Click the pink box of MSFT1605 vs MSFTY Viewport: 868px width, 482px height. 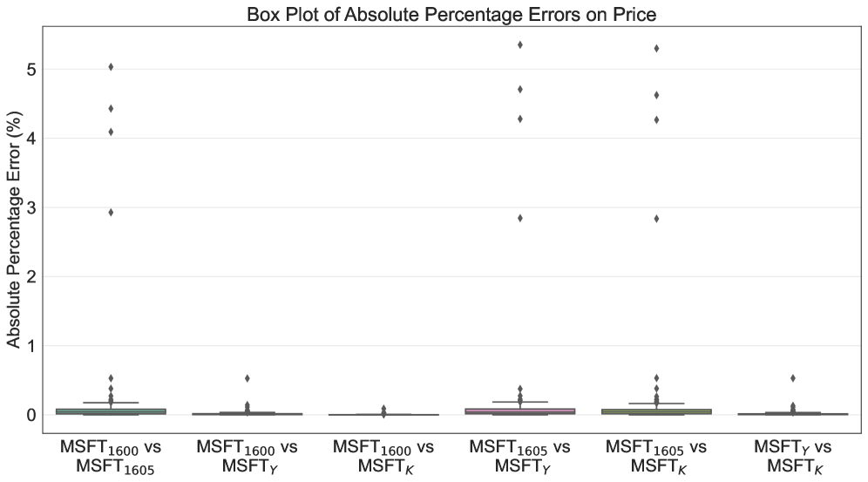pyautogui.click(x=520, y=411)
